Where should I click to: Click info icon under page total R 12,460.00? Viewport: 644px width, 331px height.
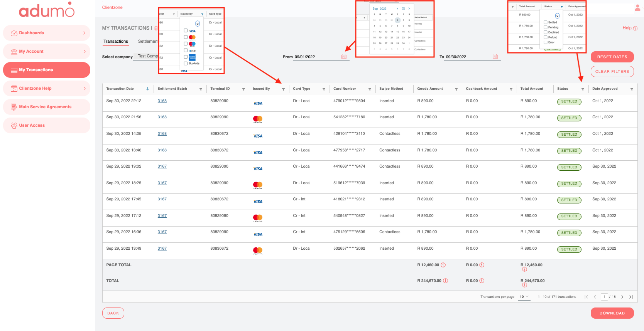(x=524, y=269)
